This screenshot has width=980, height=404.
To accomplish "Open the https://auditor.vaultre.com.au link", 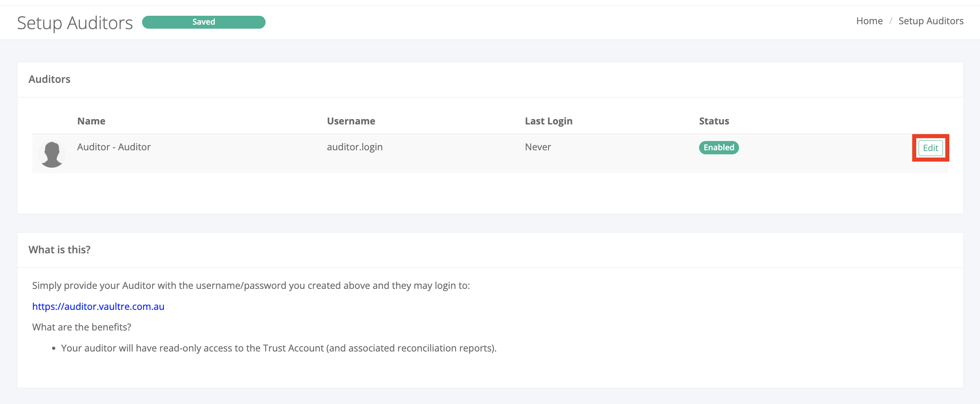I will [98, 307].
